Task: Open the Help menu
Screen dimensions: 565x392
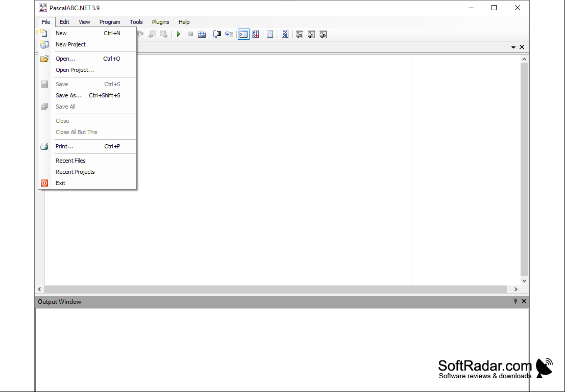Action: click(x=184, y=22)
